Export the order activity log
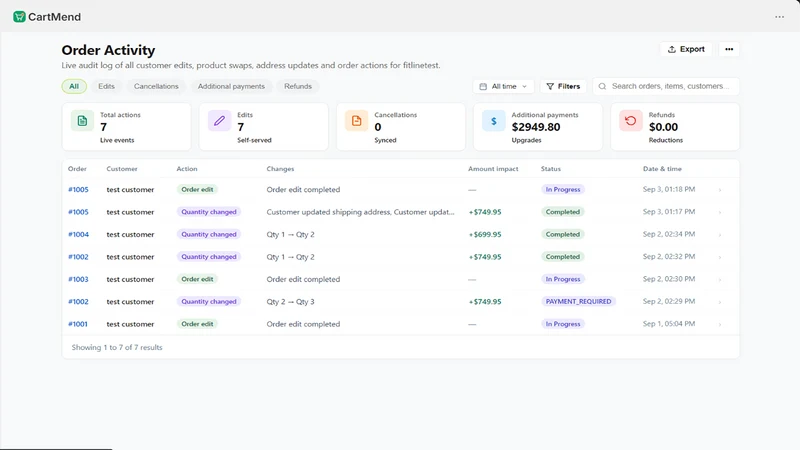Screen dimensions: 800x450 (686, 49)
